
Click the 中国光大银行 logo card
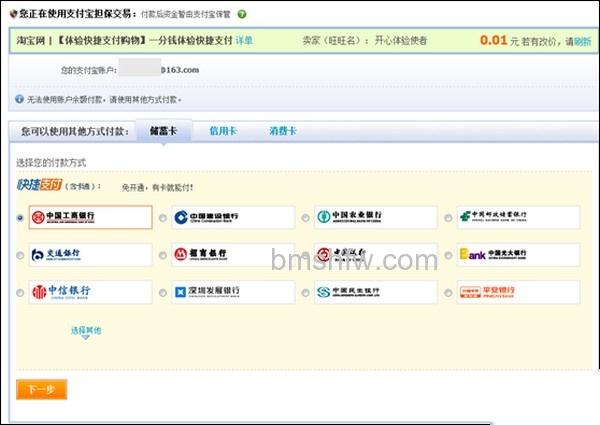click(x=518, y=255)
